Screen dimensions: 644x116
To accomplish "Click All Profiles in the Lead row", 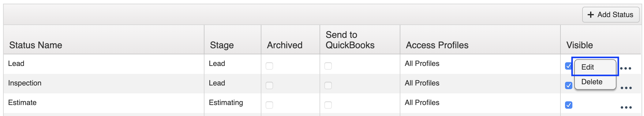I will 422,63.
